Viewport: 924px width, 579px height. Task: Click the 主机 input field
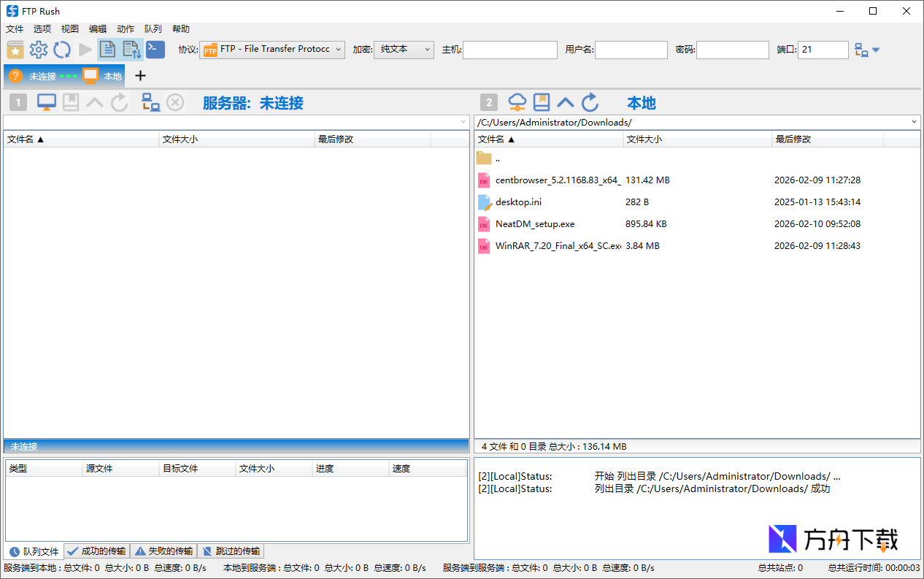click(x=509, y=49)
